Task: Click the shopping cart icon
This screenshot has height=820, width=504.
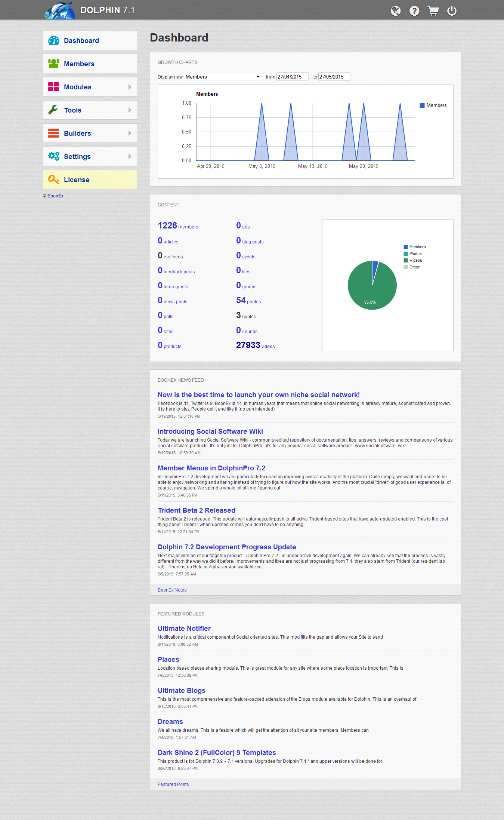Action: tap(433, 11)
